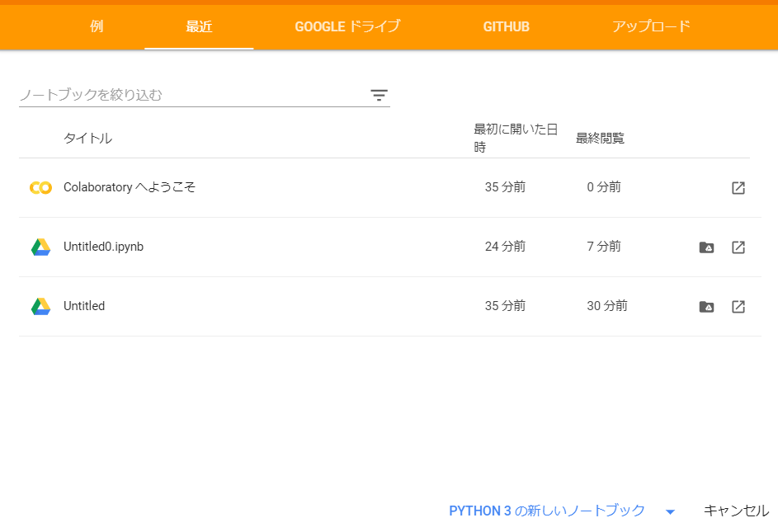The width and height of the screenshot is (778, 532).
Task: Open Untitled notebook in new tab icon
Action: 738,307
